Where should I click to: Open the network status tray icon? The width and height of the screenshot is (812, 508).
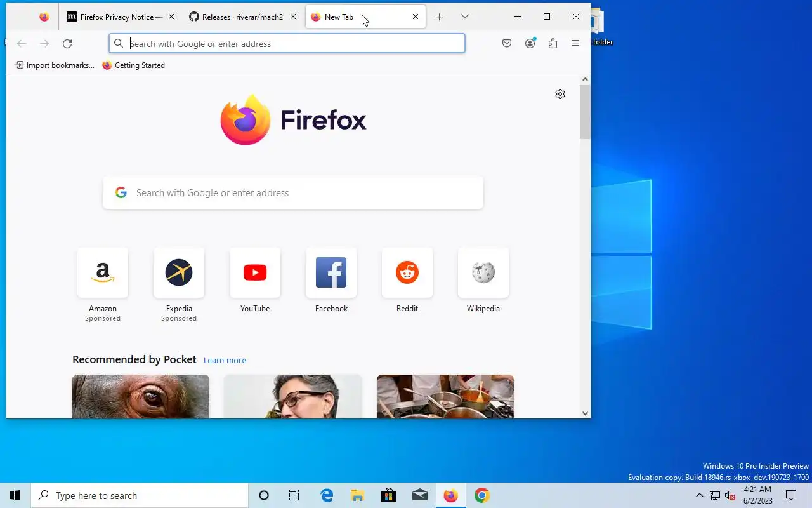click(x=715, y=495)
